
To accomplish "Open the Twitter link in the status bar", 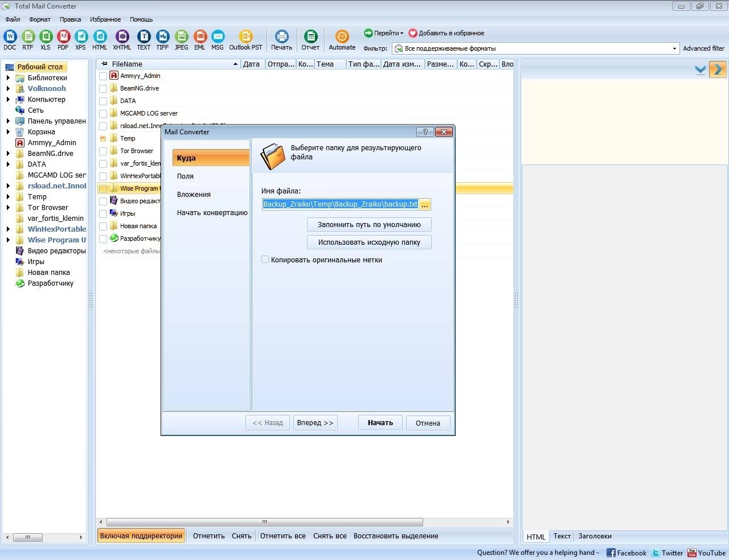I will click(667, 553).
